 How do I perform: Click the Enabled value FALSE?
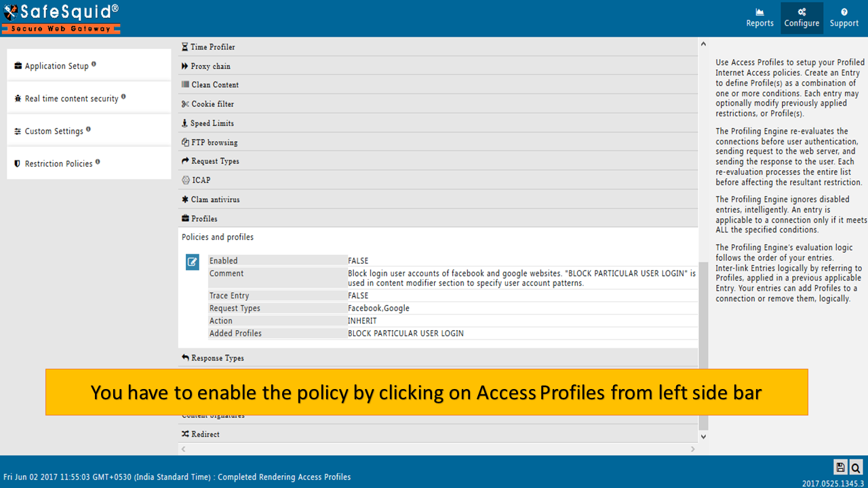tap(358, 261)
